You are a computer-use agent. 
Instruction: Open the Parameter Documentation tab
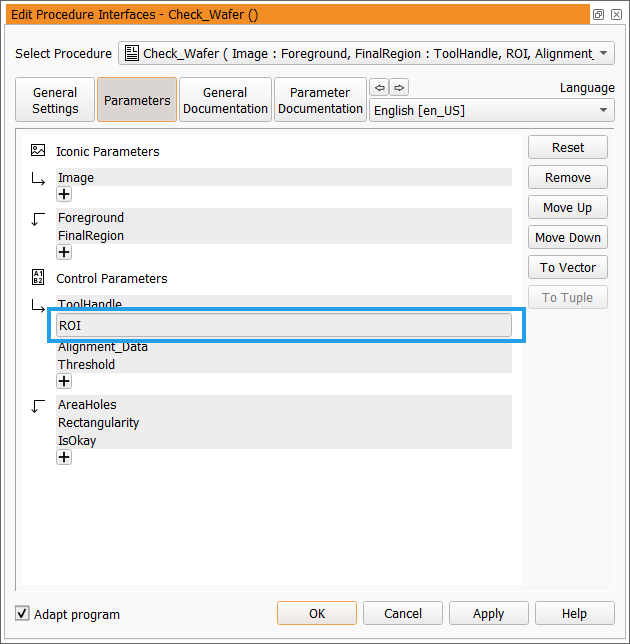coord(320,100)
